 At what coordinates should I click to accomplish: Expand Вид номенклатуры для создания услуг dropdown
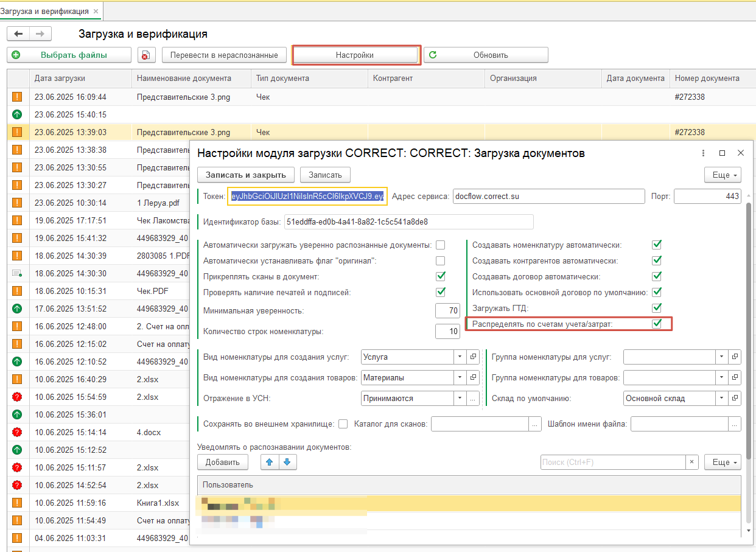[460, 357]
